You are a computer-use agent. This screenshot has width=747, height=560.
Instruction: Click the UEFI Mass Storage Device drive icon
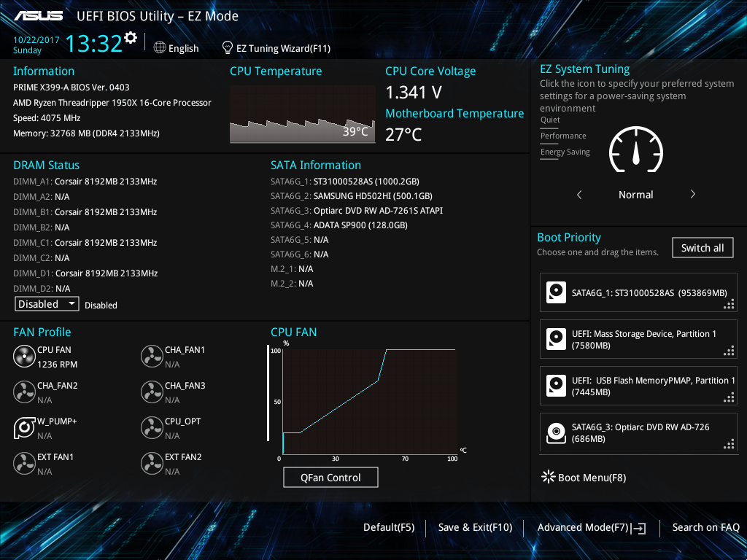pyautogui.click(x=556, y=339)
